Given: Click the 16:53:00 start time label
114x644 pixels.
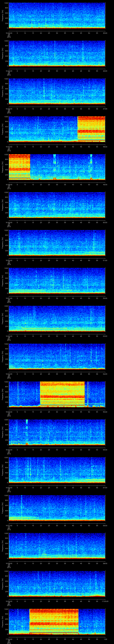Looking at the screenshot, I should (9, 374).
